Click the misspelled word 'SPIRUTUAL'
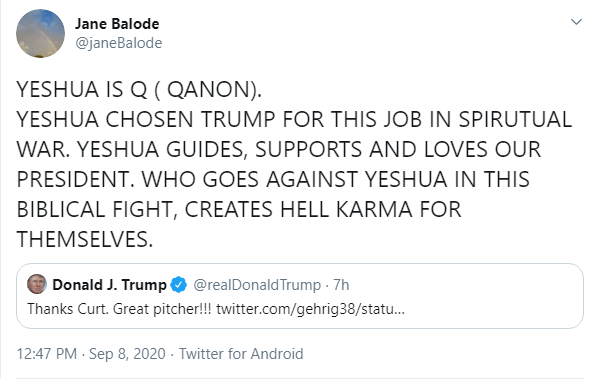The width and height of the screenshot is (590, 379). (515, 120)
